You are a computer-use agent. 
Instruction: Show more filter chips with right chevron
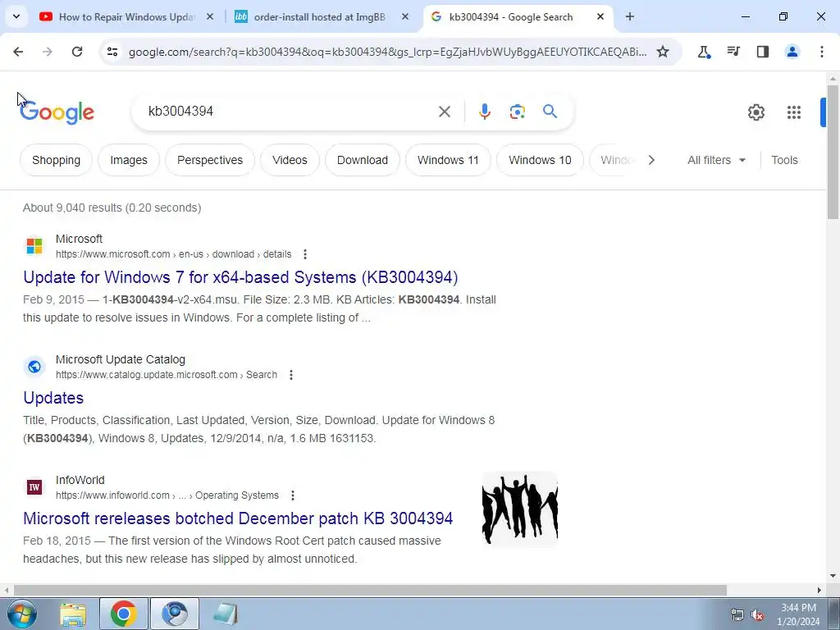coord(651,160)
